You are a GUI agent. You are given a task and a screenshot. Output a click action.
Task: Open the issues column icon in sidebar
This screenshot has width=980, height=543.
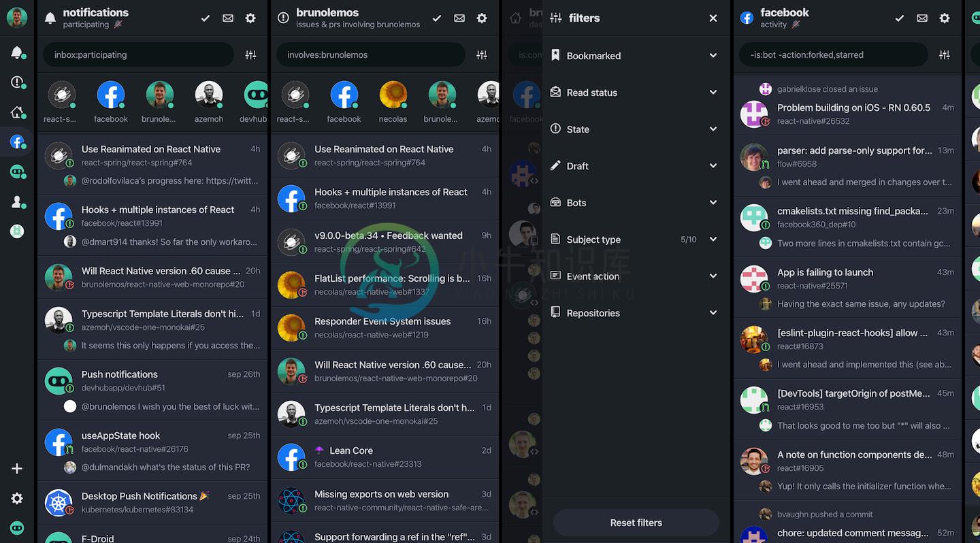17,82
